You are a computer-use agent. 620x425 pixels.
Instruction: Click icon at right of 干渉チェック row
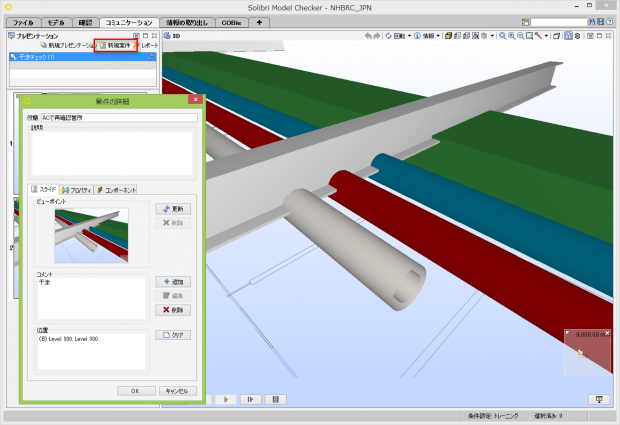click(151, 57)
